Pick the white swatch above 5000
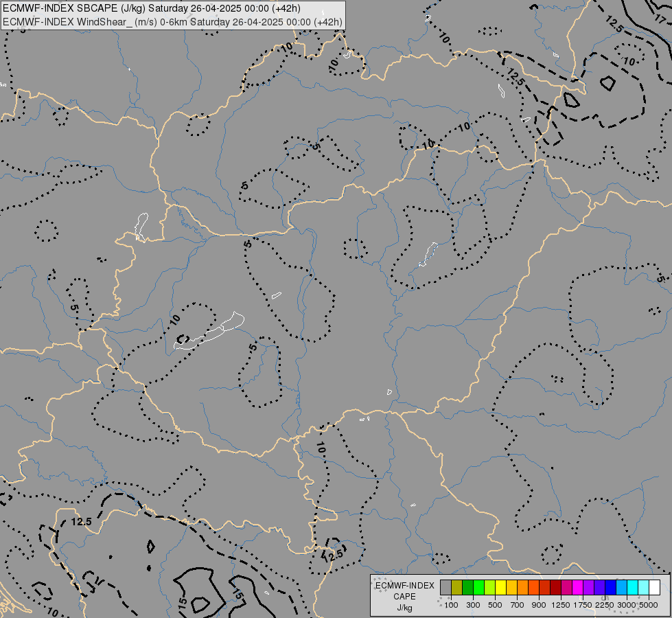 click(x=654, y=588)
